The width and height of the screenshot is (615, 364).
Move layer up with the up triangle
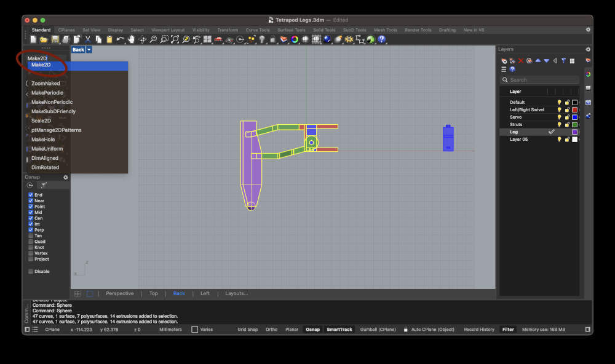538,60
